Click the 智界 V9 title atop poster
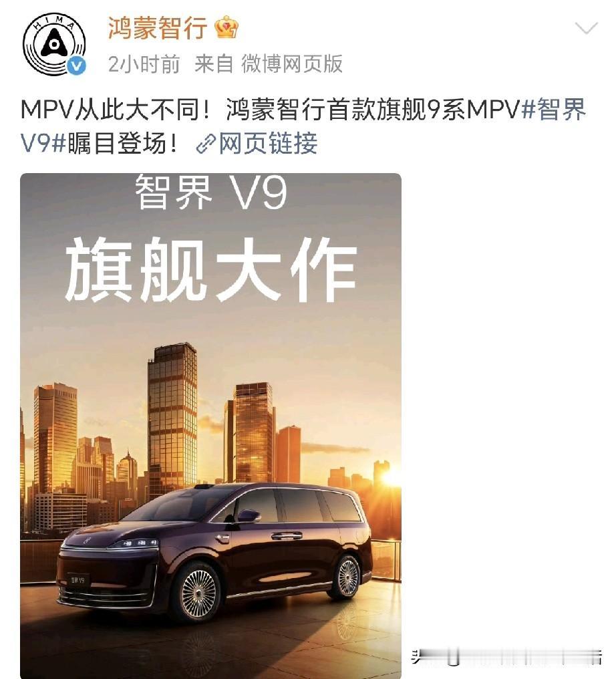 pyautogui.click(x=211, y=192)
